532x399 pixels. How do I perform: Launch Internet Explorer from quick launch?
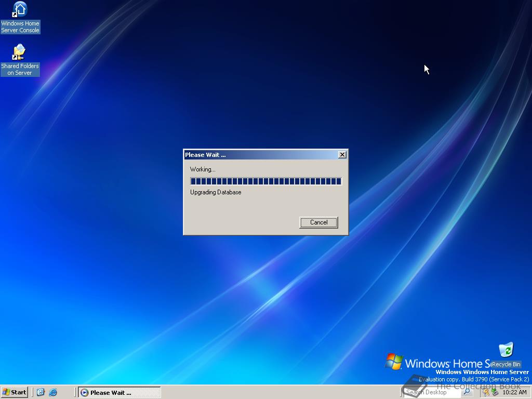pos(53,392)
